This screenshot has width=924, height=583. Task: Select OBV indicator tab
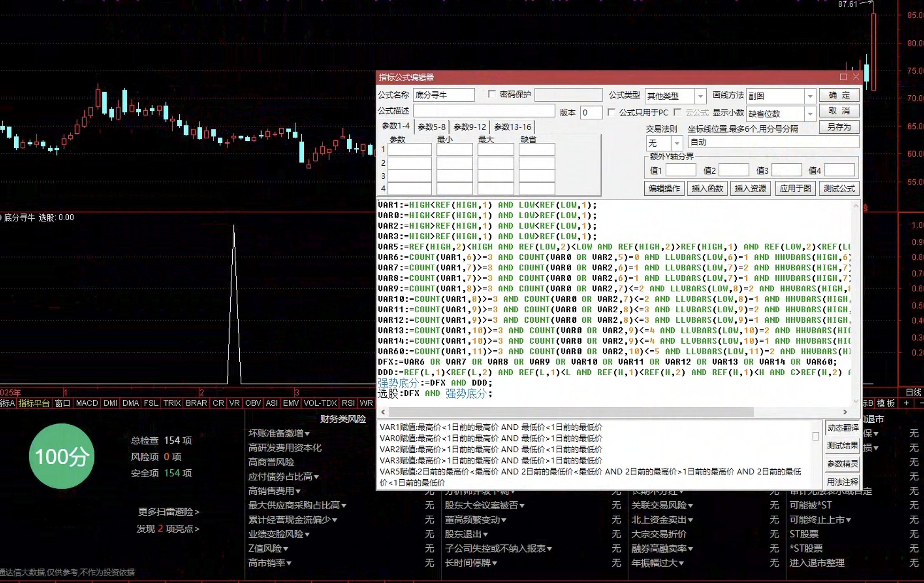(x=253, y=403)
